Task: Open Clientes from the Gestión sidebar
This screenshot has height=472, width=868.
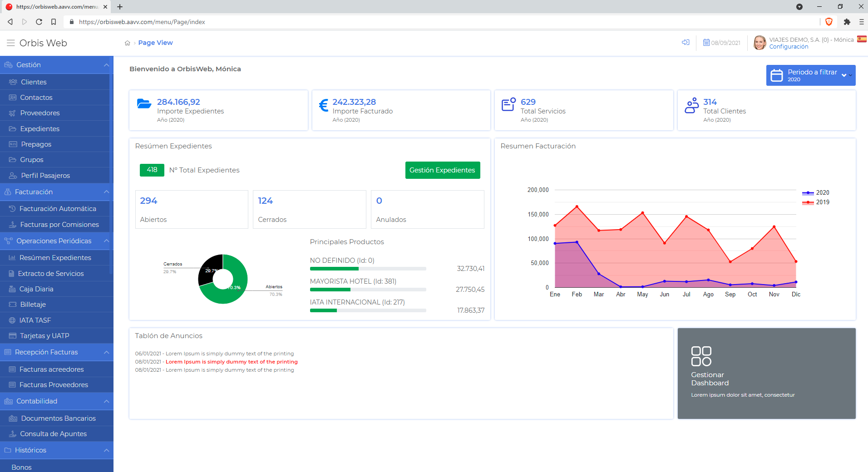Action: (33, 82)
